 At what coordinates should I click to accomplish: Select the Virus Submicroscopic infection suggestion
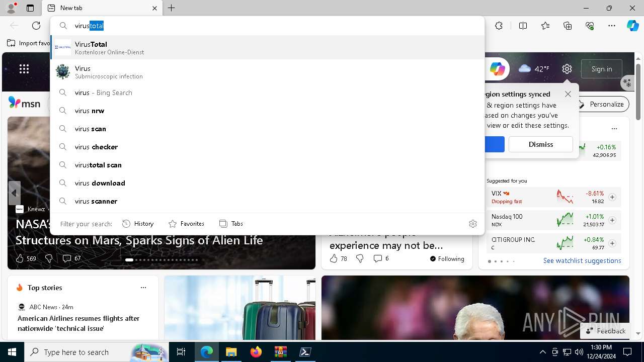click(x=267, y=72)
